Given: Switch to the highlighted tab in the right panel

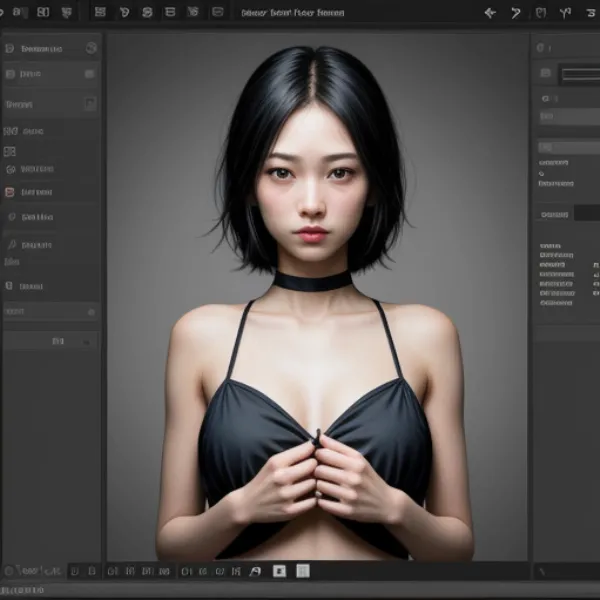Looking at the screenshot, I should [x=553, y=214].
